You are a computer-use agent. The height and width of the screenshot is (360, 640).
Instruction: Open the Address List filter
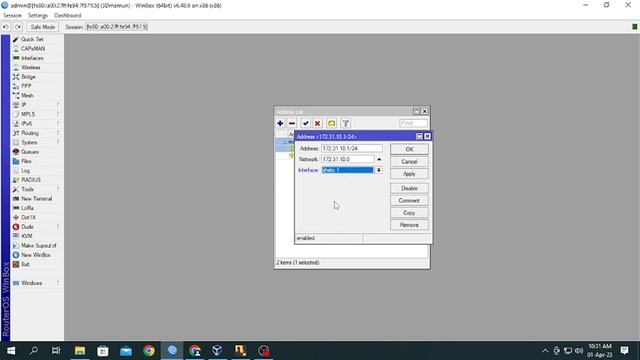pyautogui.click(x=345, y=123)
